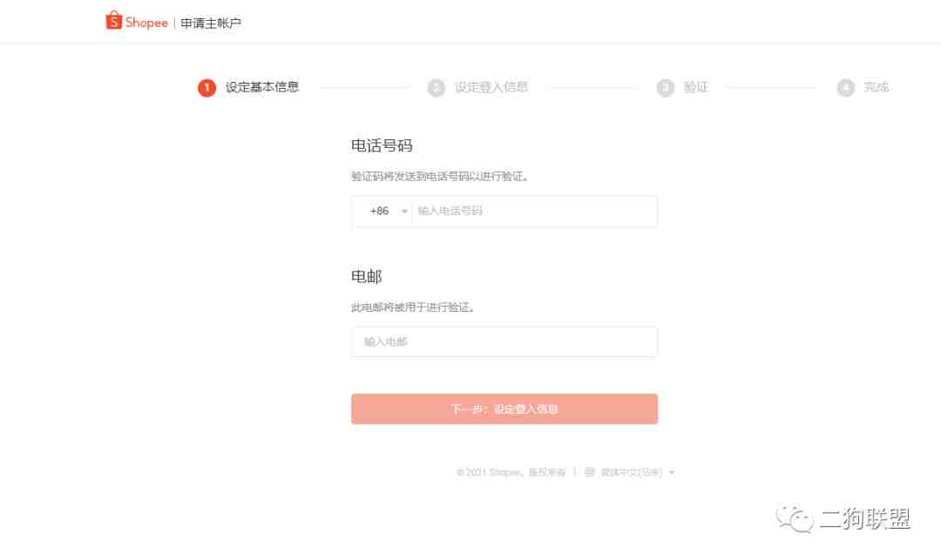Focus the 输入电话号码 phone number field
Viewport: 941px width, 560px height.
click(x=535, y=211)
